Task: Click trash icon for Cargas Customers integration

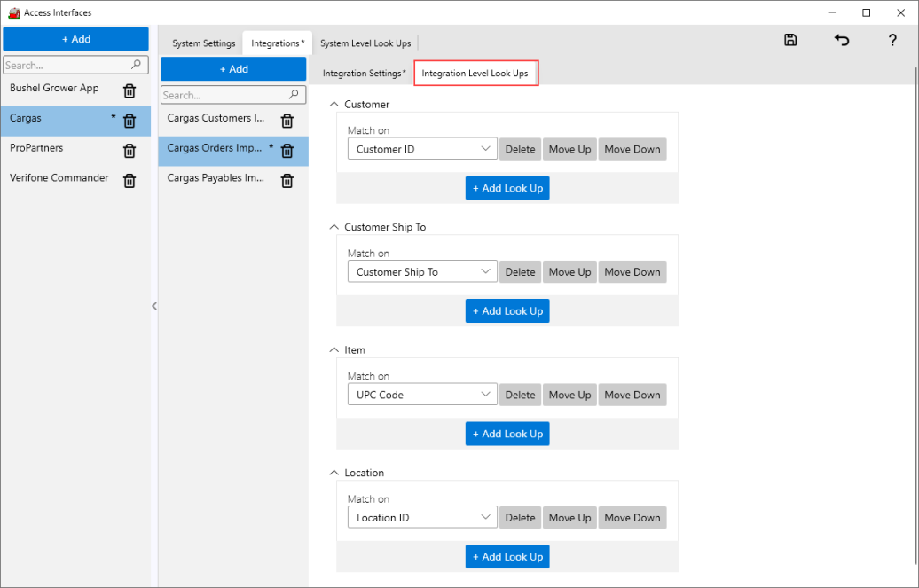Action: coord(287,121)
